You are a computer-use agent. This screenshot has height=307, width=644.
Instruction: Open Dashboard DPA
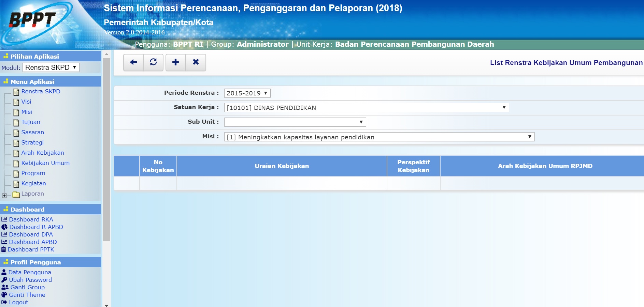click(x=31, y=234)
